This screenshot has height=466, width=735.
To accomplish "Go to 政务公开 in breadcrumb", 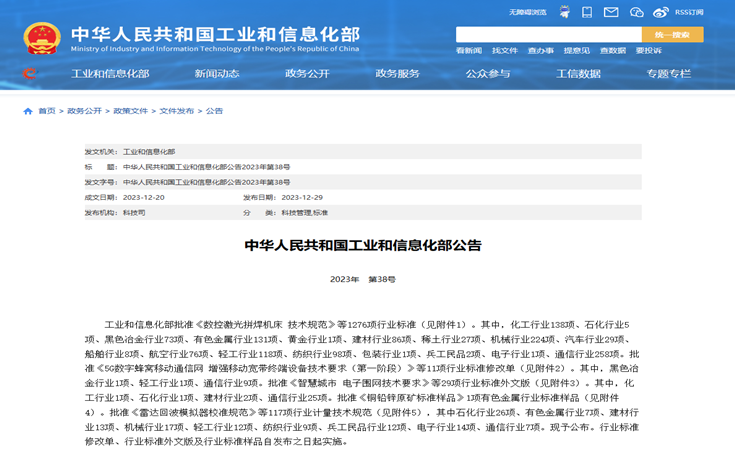I will point(84,111).
